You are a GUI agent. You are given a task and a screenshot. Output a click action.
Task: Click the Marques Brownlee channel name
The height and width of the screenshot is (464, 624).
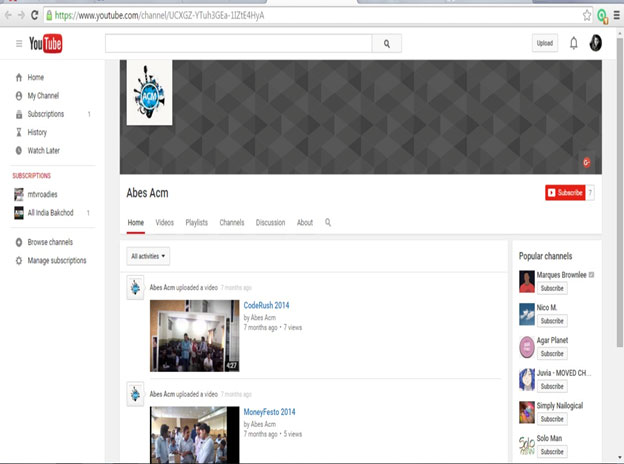pos(561,275)
